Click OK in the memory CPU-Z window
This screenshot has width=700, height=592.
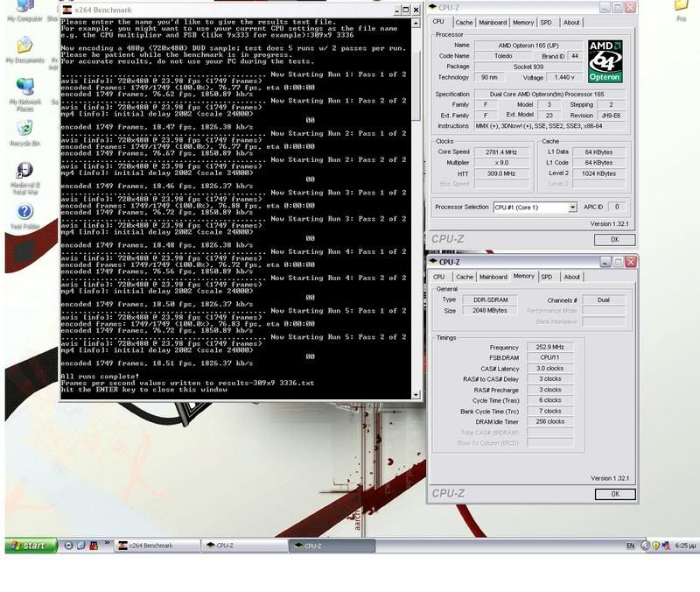pos(615,494)
